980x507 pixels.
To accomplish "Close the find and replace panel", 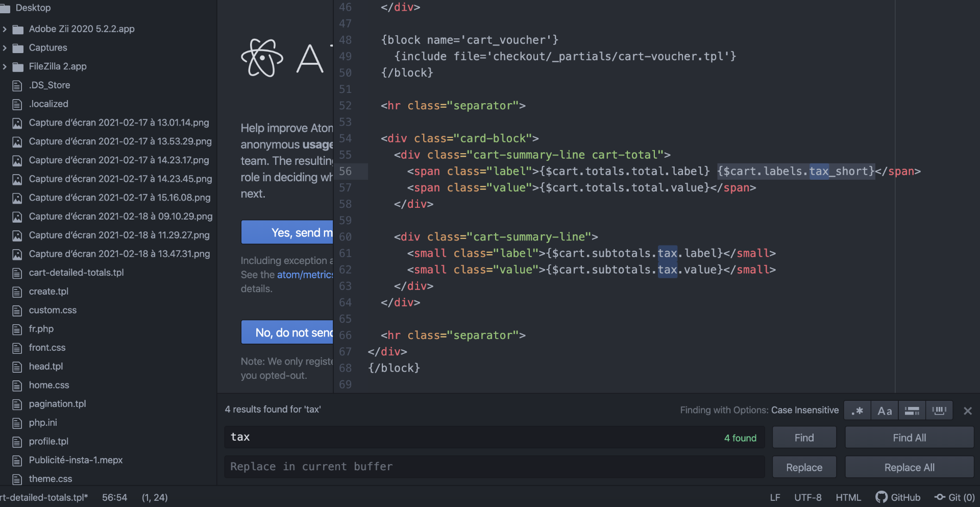I will 968,411.
